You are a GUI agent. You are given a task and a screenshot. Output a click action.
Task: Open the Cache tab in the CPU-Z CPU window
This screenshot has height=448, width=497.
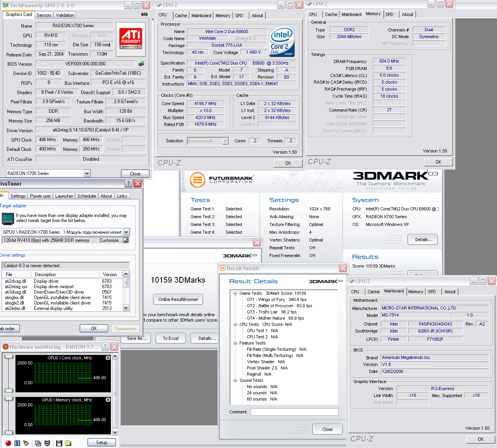[181, 16]
